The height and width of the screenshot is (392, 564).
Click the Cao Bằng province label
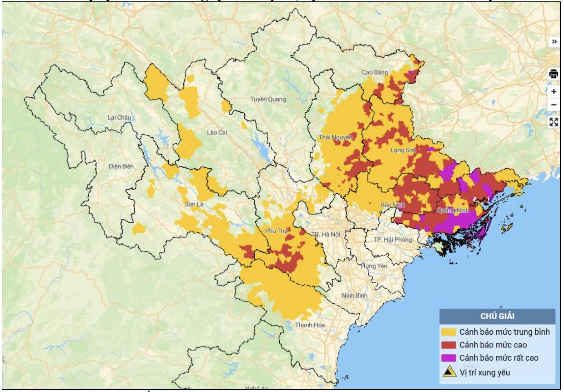(x=375, y=72)
